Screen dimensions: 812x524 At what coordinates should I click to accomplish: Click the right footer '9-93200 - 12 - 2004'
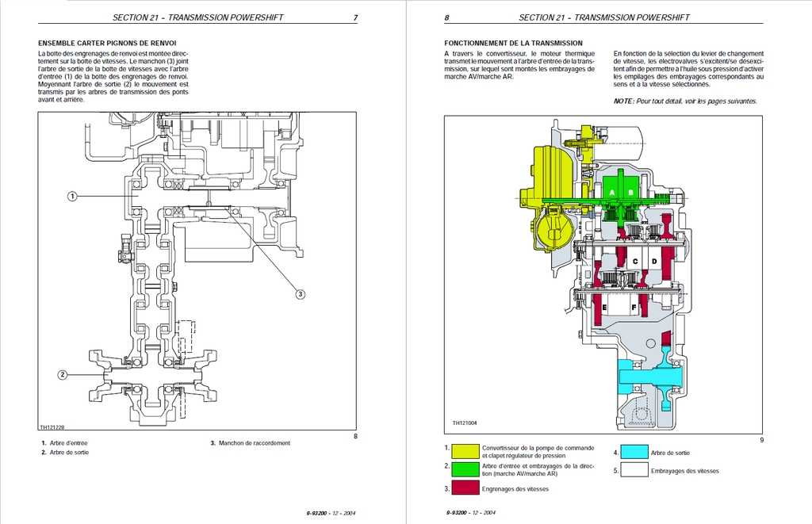coord(471,513)
